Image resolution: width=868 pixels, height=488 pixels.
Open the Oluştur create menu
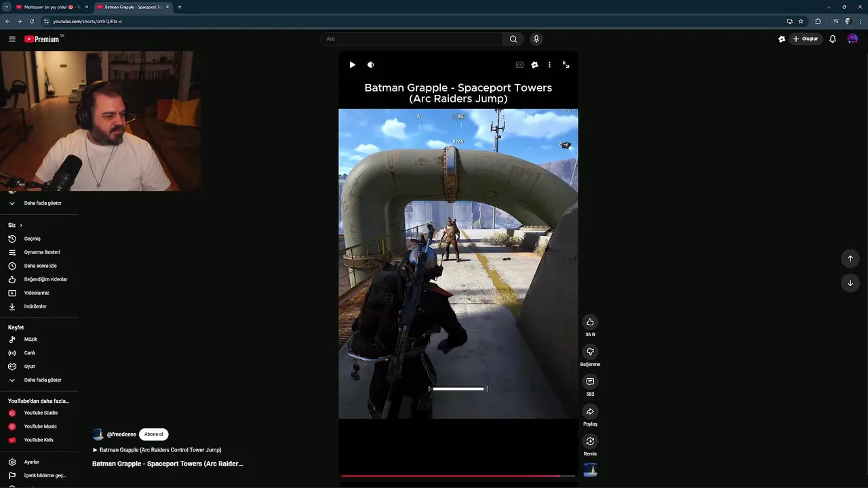[x=805, y=39]
